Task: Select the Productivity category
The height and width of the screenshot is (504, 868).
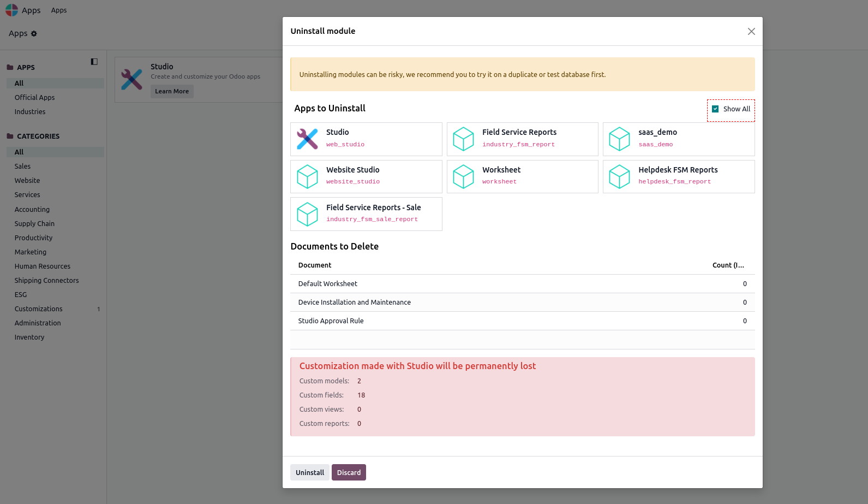Action: pyautogui.click(x=55, y=238)
